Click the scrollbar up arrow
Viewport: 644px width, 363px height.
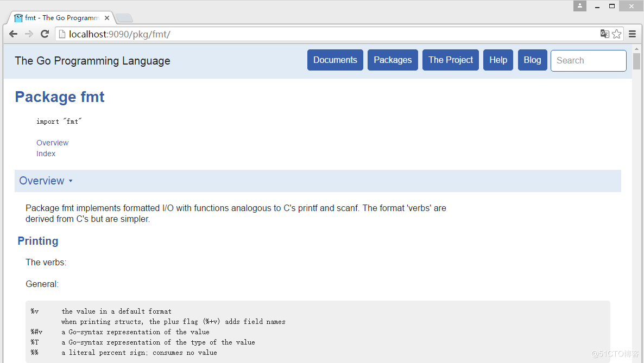(636, 49)
